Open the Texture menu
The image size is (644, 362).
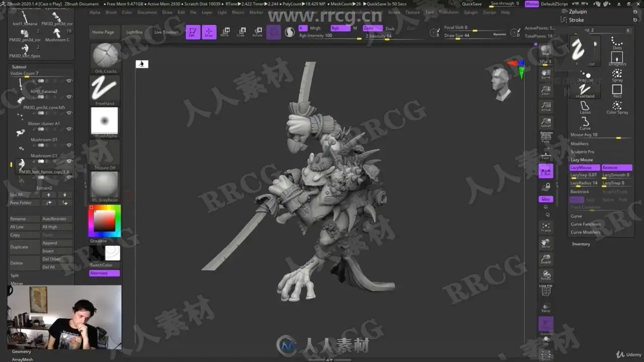pyautogui.click(x=413, y=12)
